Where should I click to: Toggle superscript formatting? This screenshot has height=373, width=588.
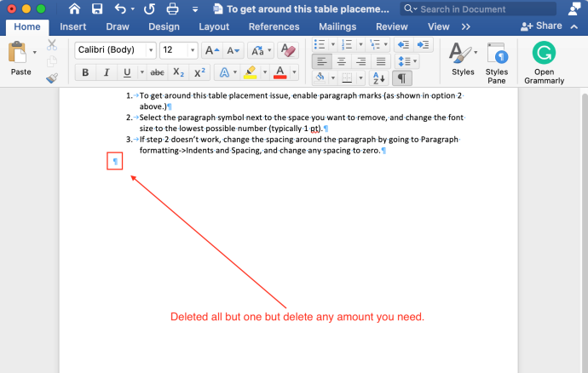pos(199,72)
